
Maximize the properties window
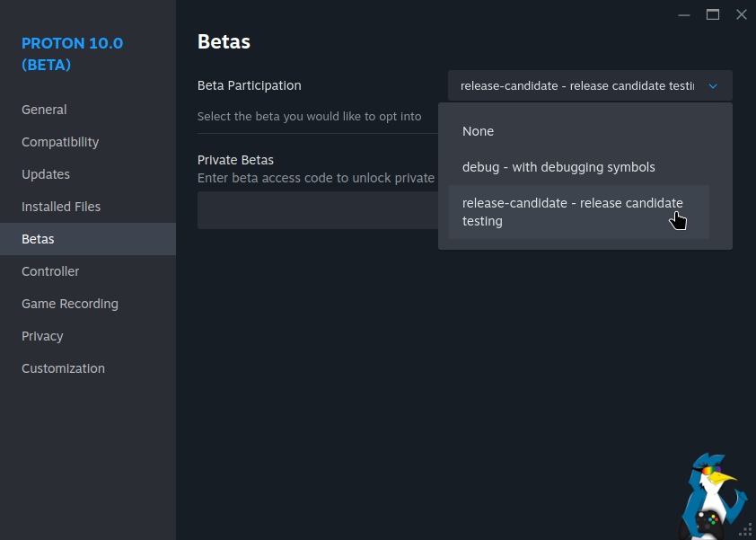pos(713,14)
